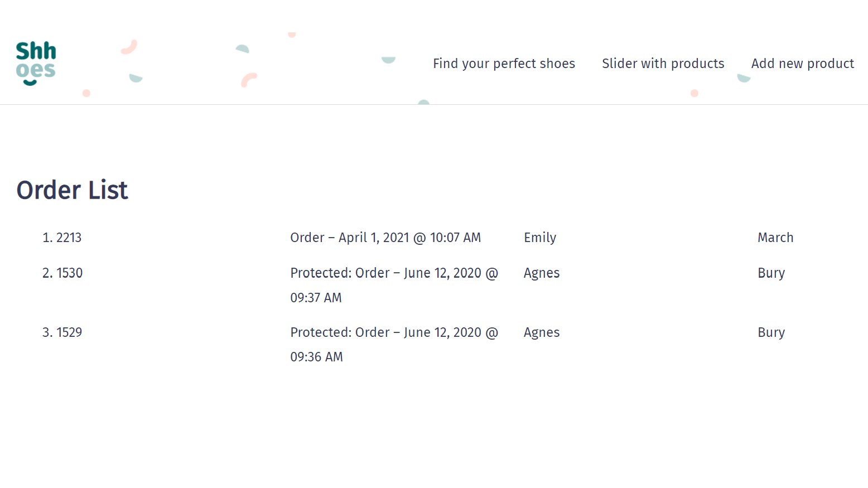
Task: Click Agnes in the 1529 order row
Action: pyautogui.click(x=542, y=332)
